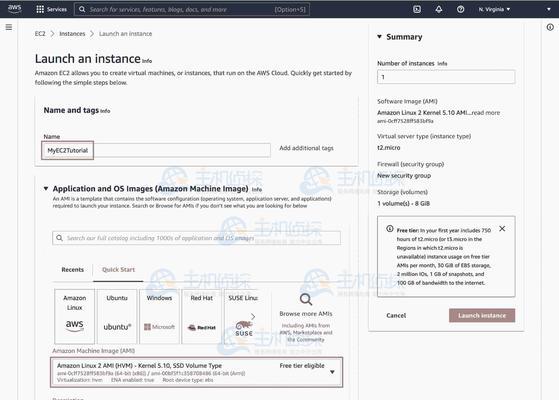Click the Add additional tags link
Screen dimensions: 559x400
306,148
